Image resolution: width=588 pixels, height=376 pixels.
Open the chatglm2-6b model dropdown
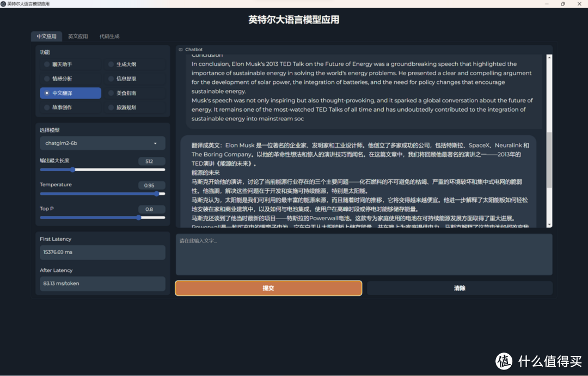pos(102,143)
